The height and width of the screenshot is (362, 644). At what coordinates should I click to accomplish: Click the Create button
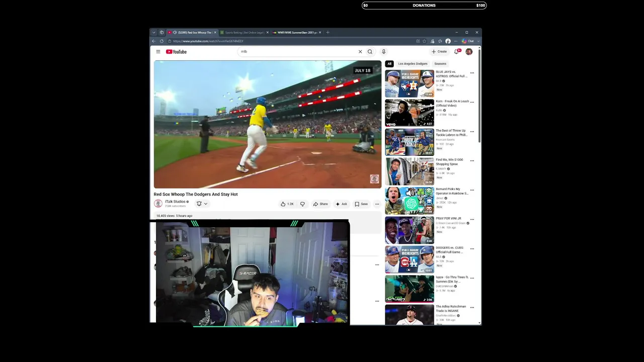(439, 52)
